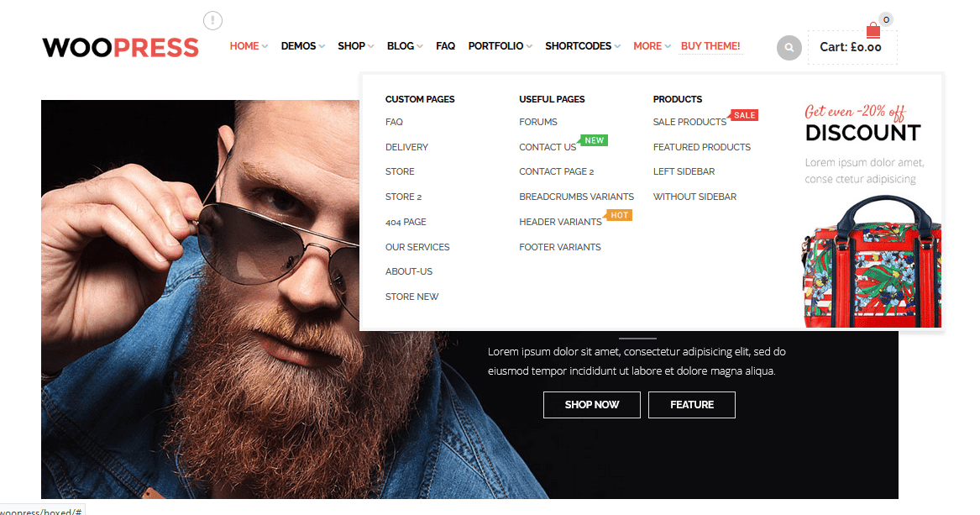Click the Buy Theme! link
The image size is (980, 515).
pyautogui.click(x=710, y=46)
